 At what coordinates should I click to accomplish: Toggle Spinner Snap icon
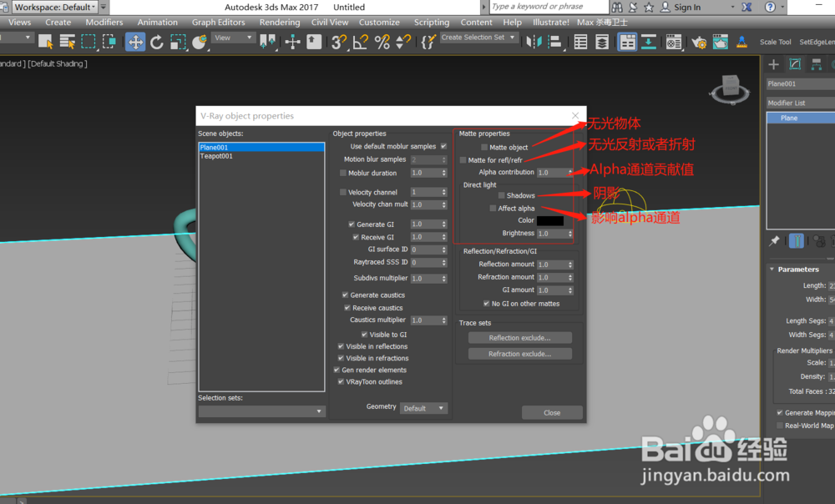pyautogui.click(x=403, y=42)
